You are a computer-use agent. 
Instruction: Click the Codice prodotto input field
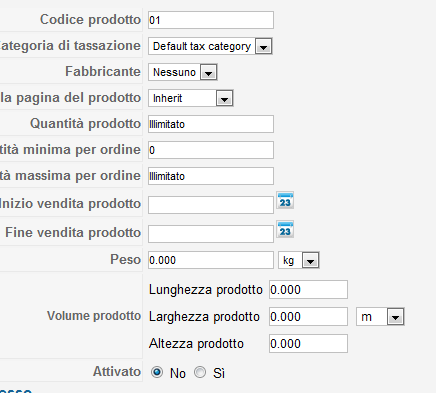[x=211, y=20]
